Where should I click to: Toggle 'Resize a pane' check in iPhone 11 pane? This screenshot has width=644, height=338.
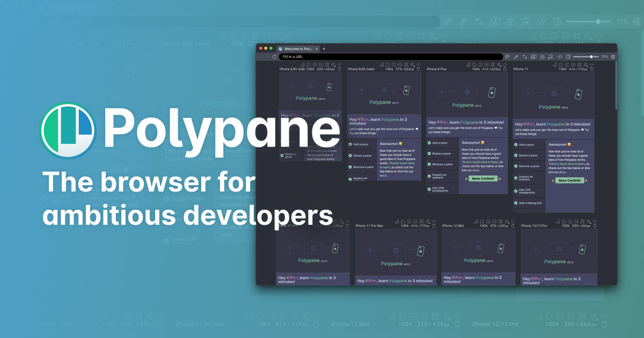pos(516,156)
